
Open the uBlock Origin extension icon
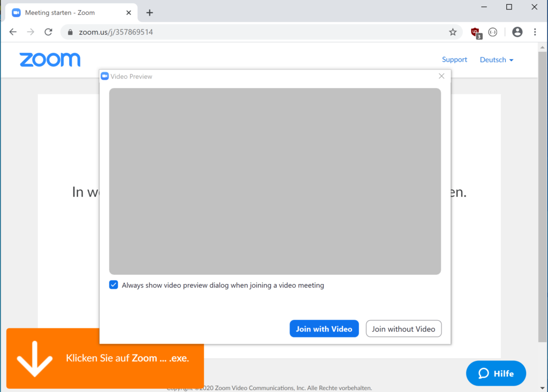point(476,33)
